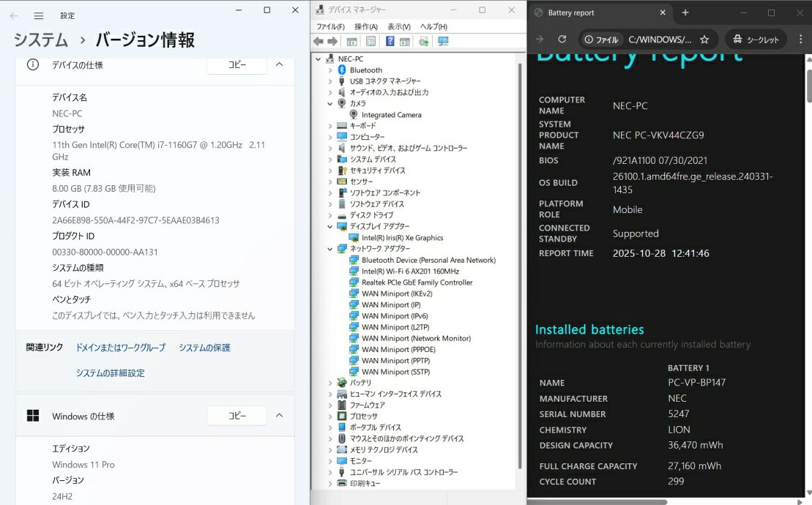Viewport: 812px width, 505px height.
Task: Open the システムの詳細設定 link
Action: (x=111, y=373)
